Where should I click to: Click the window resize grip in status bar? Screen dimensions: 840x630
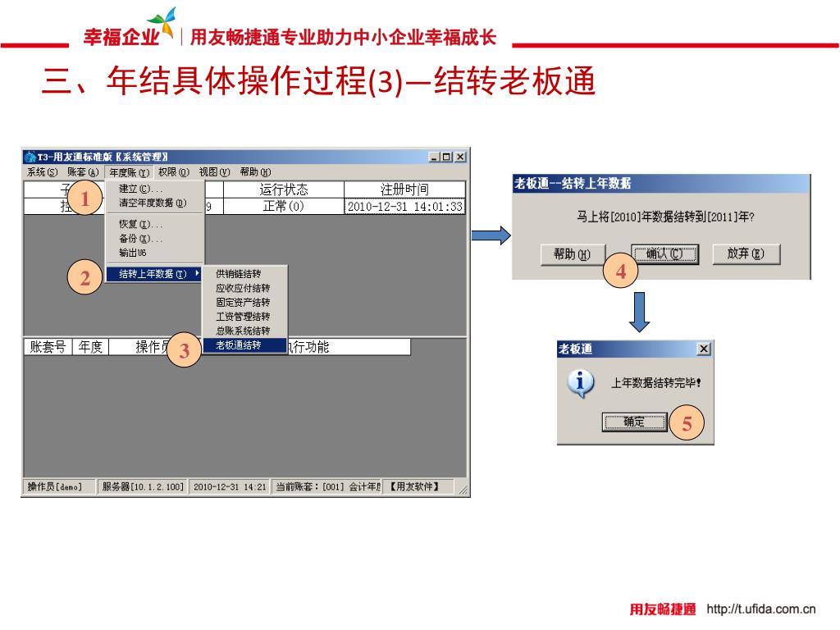pos(463,489)
